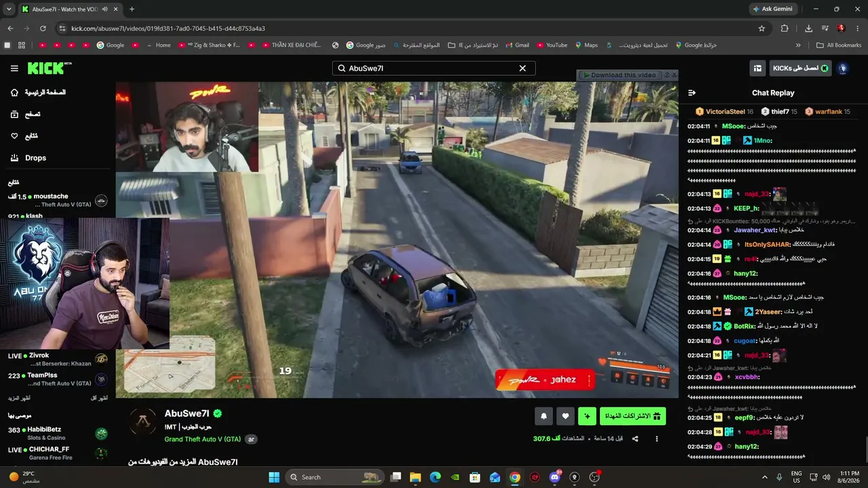Click the Get KICKs button

point(800,68)
